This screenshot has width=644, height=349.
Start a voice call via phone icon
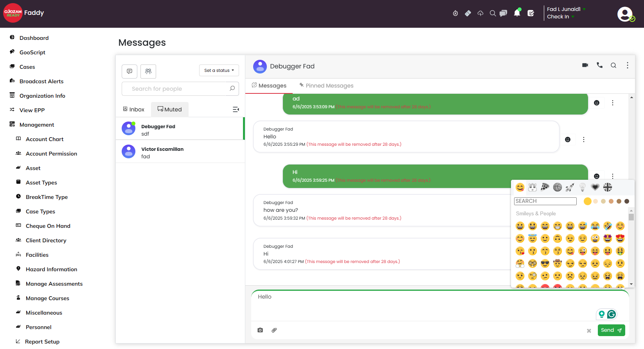(x=599, y=65)
